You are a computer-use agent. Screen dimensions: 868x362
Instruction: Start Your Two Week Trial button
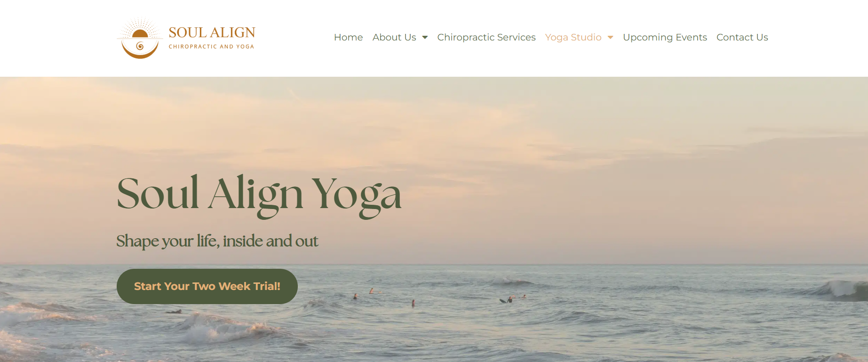207,286
